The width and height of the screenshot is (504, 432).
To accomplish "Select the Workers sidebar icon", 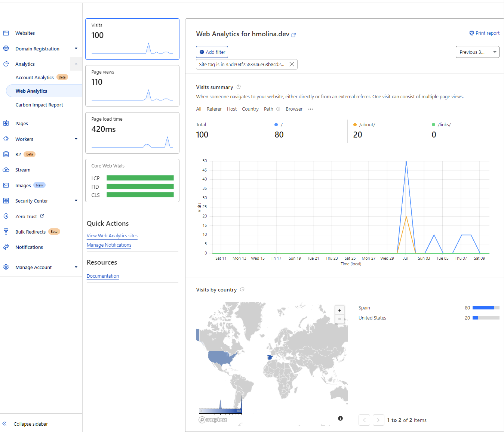I will point(6,139).
